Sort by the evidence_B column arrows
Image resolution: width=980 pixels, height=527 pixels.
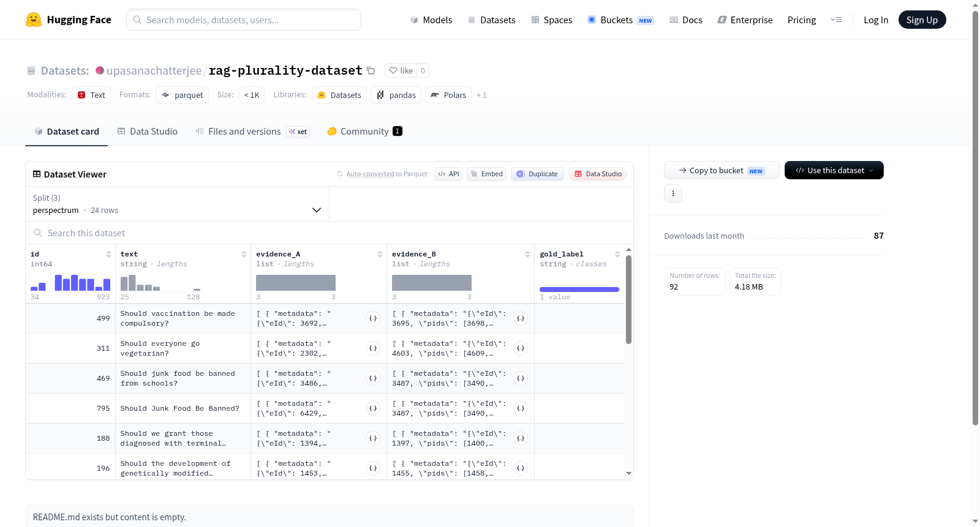click(x=527, y=254)
